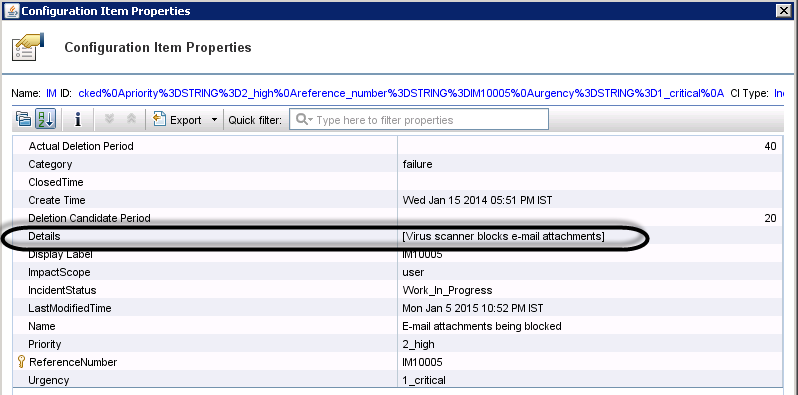Click the Java icon in title bar
798x395 pixels.
[x=11, y=11]
